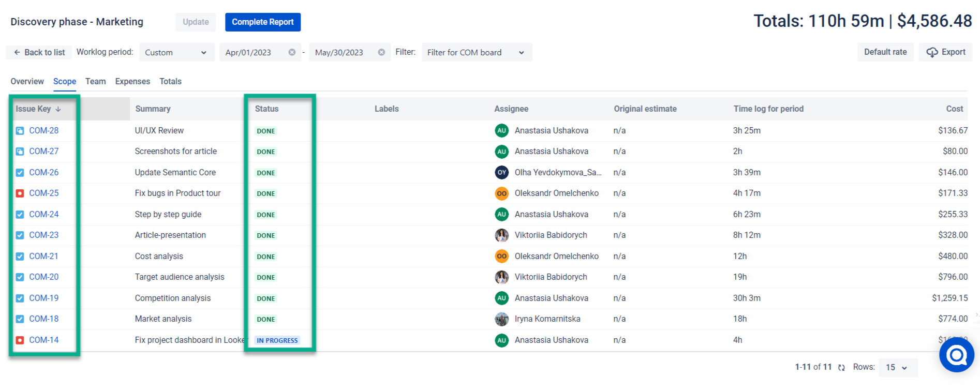The image size is (980, 391).
Task: Click the IN PROGRESS status of COM-14
Action: [x=277, y=340]
